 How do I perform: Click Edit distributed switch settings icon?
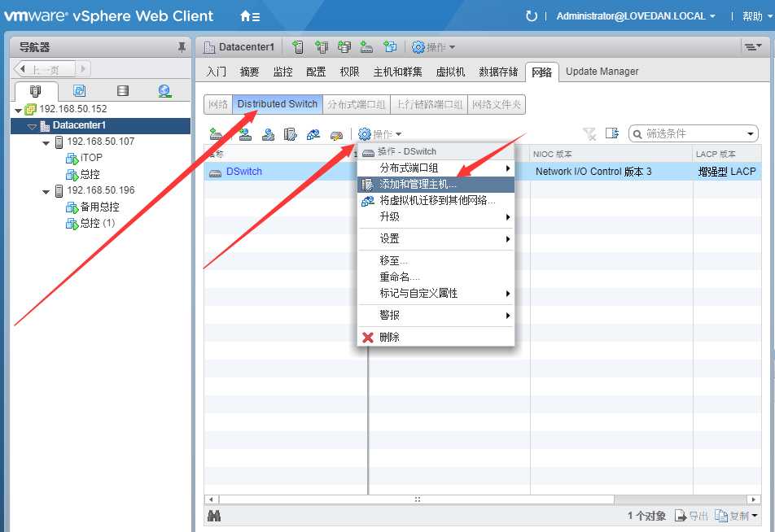336,134
